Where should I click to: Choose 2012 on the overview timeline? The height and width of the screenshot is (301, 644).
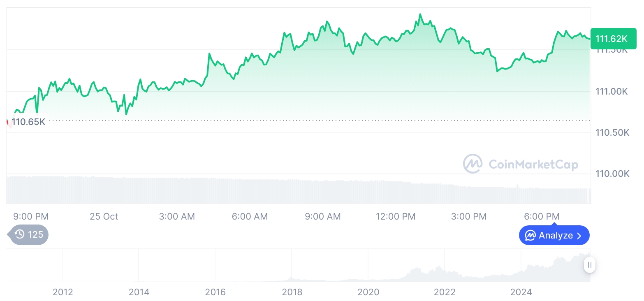(63, 292)
